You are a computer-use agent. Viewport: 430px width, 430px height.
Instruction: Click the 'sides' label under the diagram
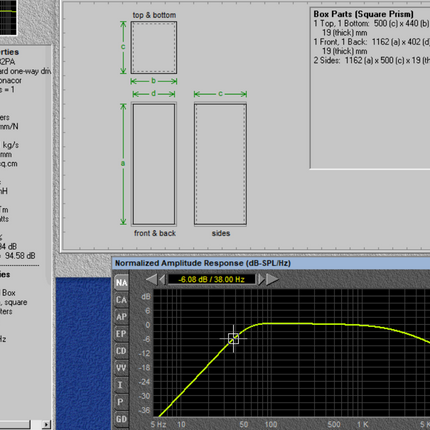pyautogui.click(x=221, y=233)
